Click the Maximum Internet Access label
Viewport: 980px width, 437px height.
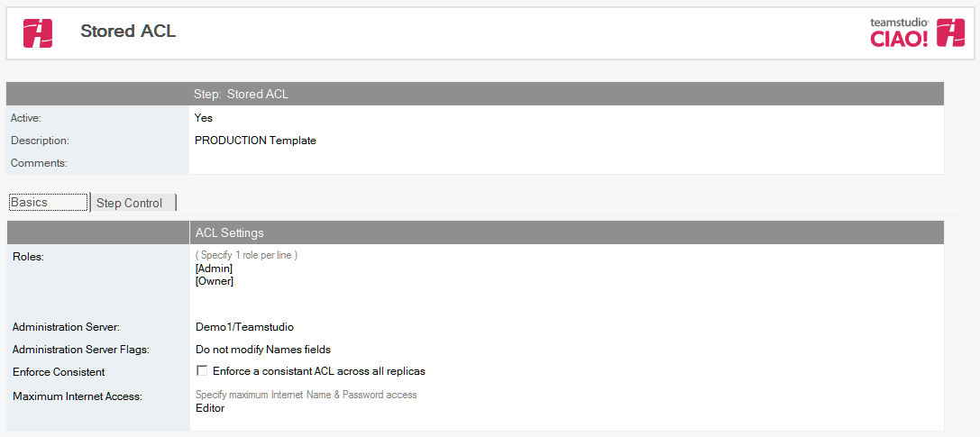click(x=78, y=396)
